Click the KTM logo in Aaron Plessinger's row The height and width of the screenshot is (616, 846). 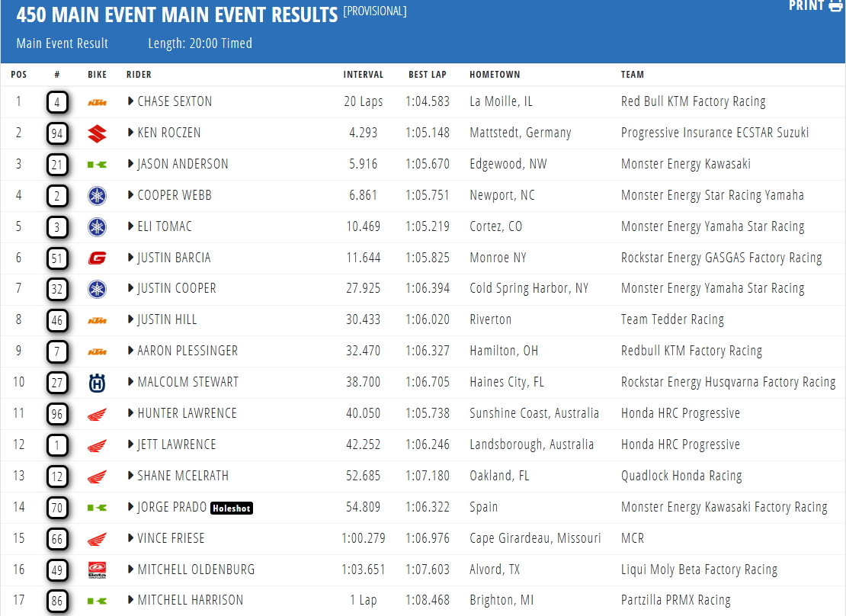click(x=97, y=352)
